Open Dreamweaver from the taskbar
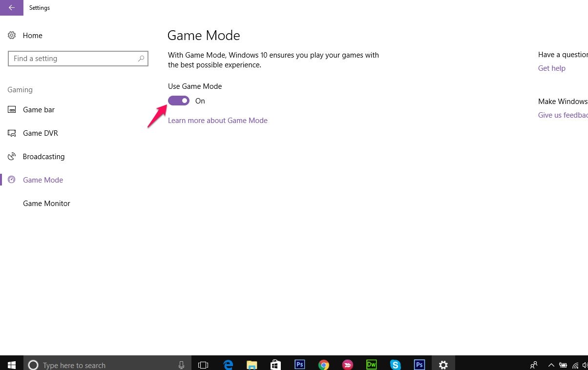This screenshot has height=370, width=588. click(x=371, y=365)
